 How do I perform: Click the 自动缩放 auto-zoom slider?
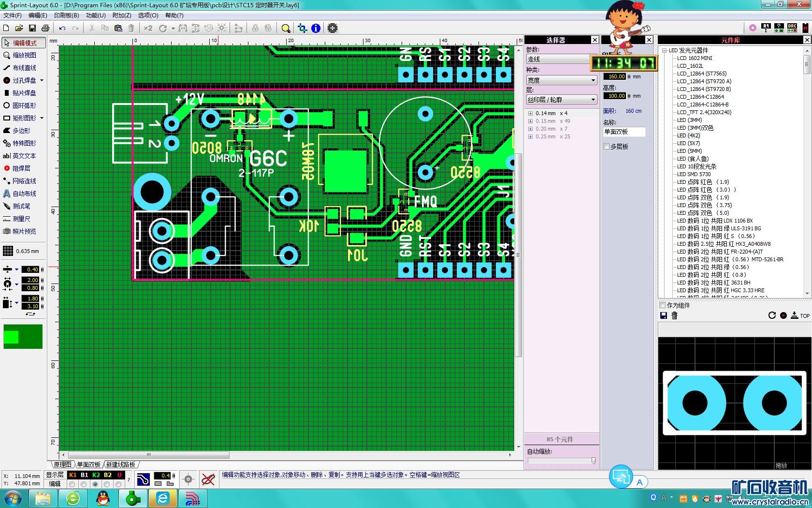pyautogui.click(x=593, y=461)
